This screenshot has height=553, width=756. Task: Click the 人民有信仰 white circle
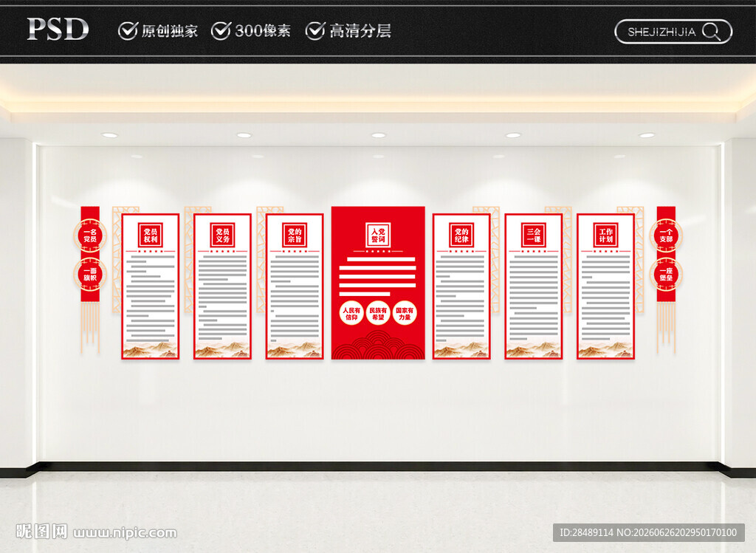point(351,313)
